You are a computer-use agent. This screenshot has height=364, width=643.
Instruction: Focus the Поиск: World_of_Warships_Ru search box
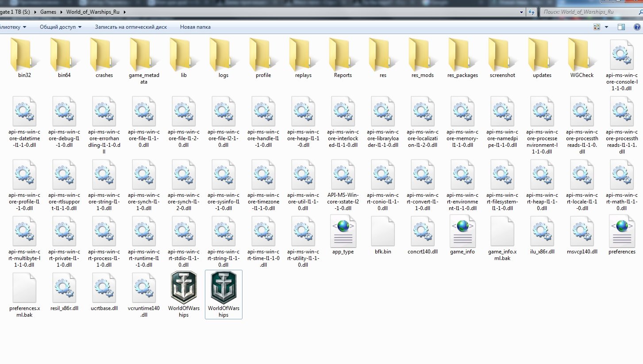tap(591, 12)
